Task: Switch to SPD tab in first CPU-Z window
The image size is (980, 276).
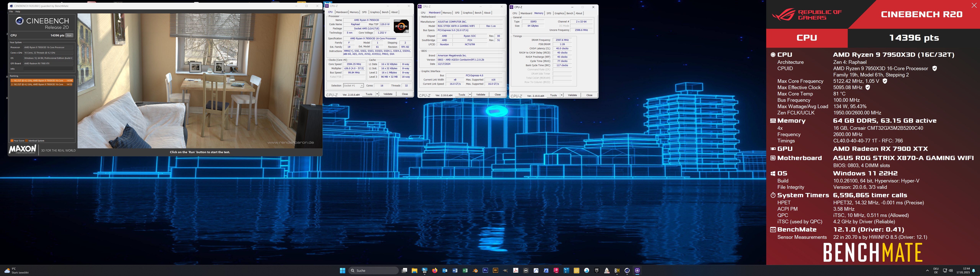Action: click(x=364, y=12)
